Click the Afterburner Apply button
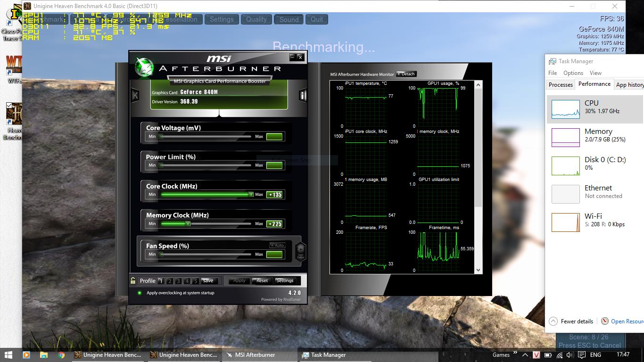 coord(239,280)
